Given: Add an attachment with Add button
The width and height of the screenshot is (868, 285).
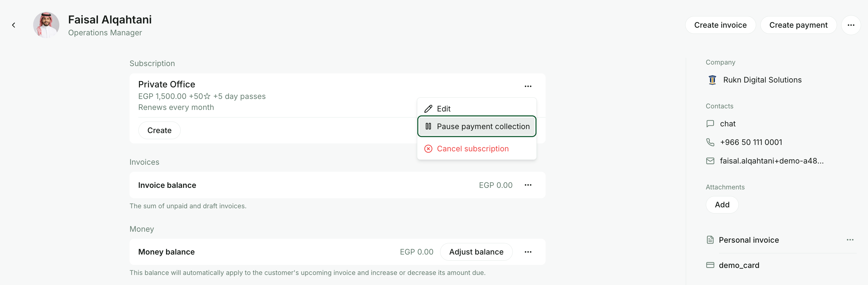Looking at the screenshot, I should (722, 205).
